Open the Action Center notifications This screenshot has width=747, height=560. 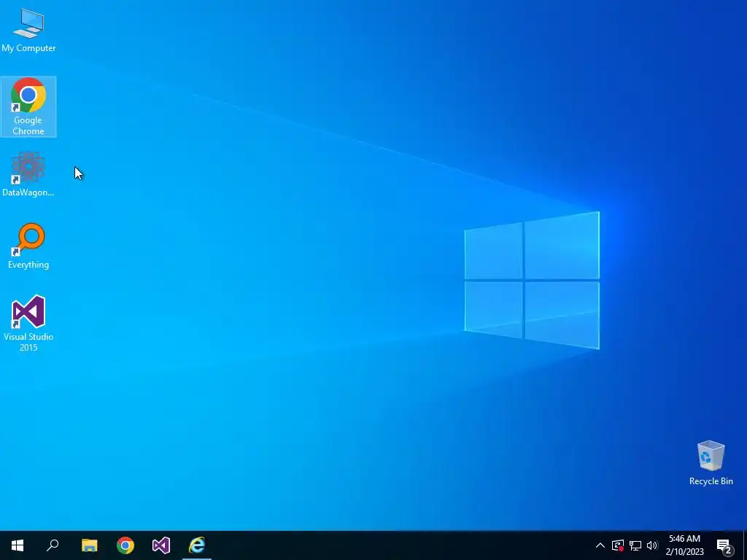724,545
